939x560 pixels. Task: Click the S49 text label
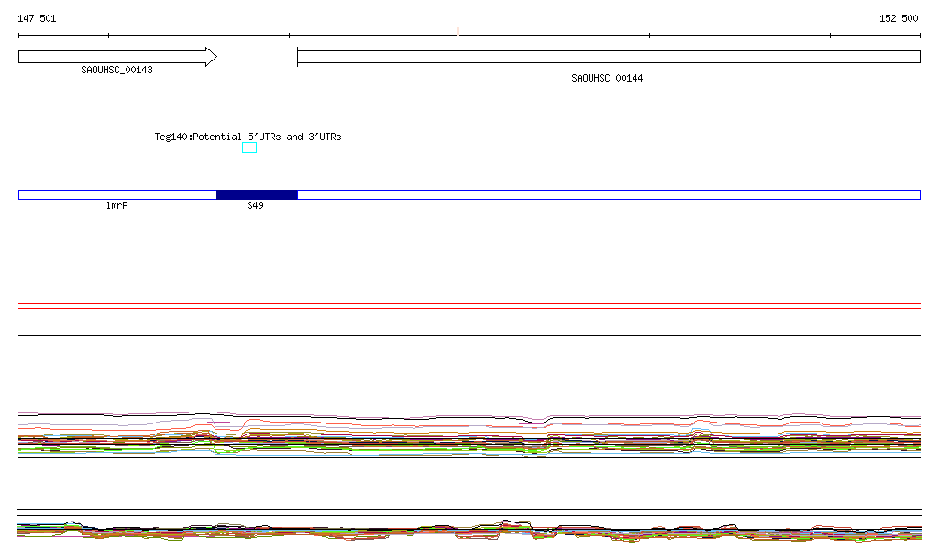click(255, 206)
